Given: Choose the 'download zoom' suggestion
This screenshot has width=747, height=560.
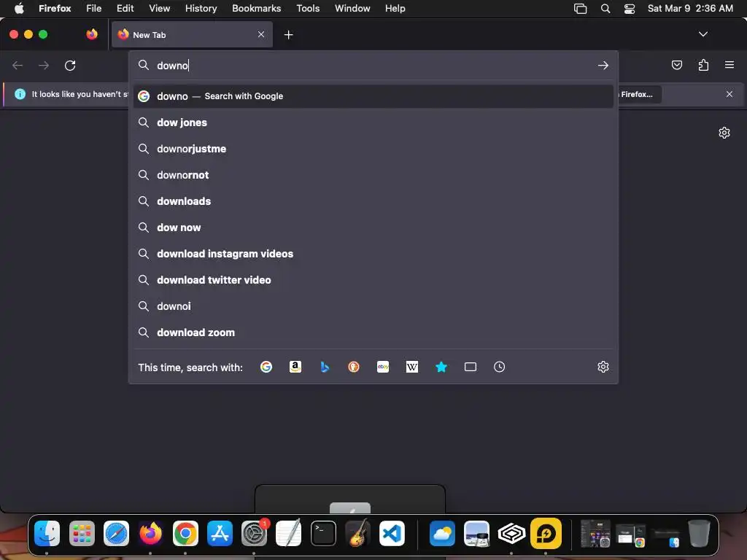Looking at the screenshot, I should [x=373, y=332].
